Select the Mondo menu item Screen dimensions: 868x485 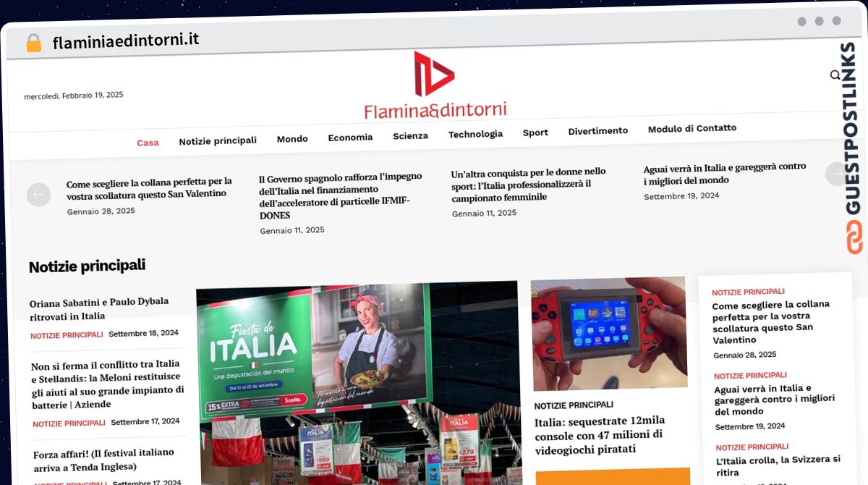(292, 138)
